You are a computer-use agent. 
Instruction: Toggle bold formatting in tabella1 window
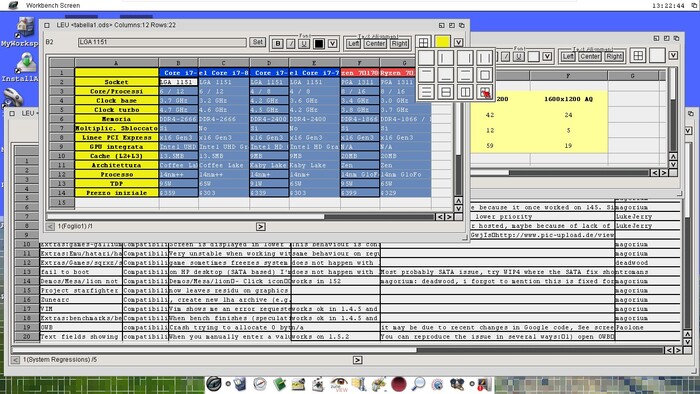(x=278, y=43)
